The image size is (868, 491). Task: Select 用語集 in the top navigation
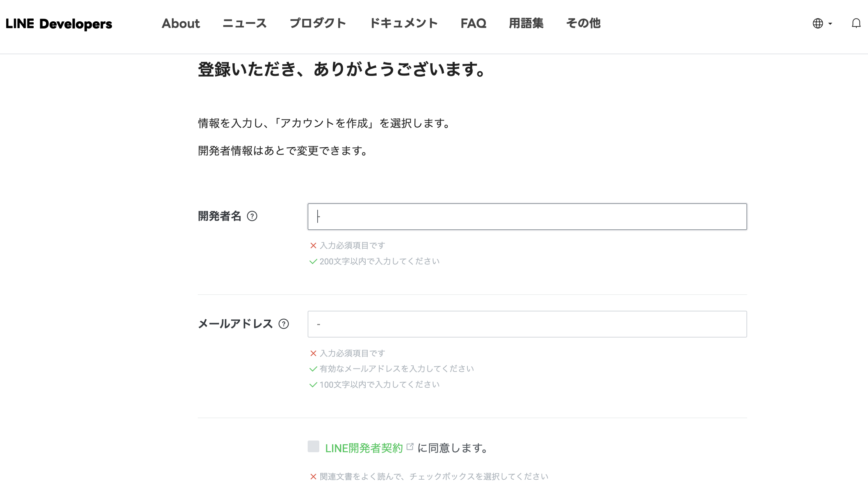click(x=526, y=23)
